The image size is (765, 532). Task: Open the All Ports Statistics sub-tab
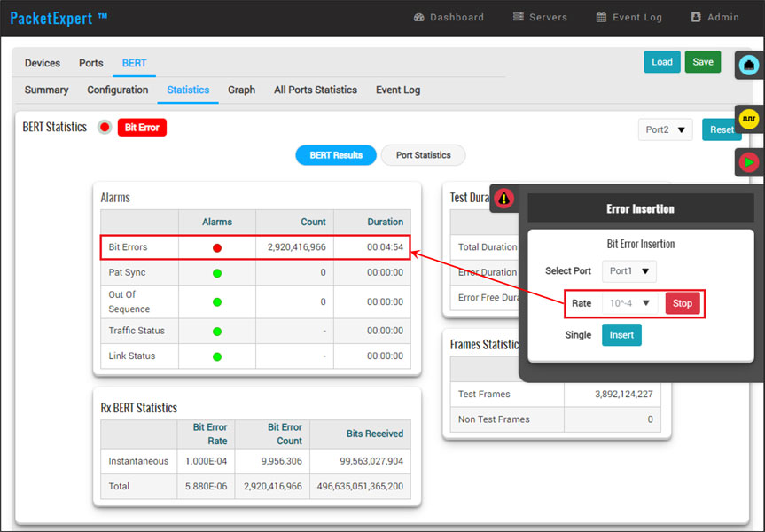click(316, 90)
